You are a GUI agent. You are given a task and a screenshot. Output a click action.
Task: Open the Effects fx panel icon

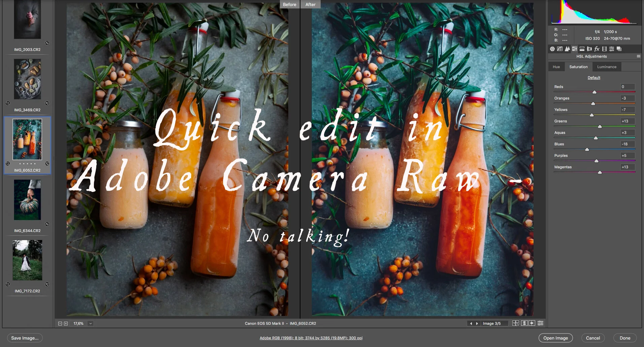tap(597, 49)
